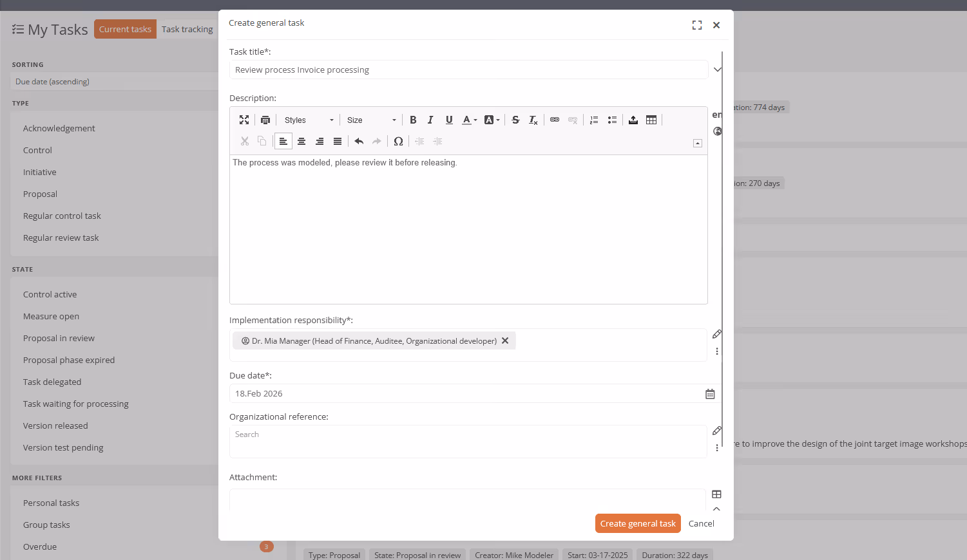The height and width of the screenshot is (560, 967).
Task: Open the font Size dropdown
Action: [371, 120]
